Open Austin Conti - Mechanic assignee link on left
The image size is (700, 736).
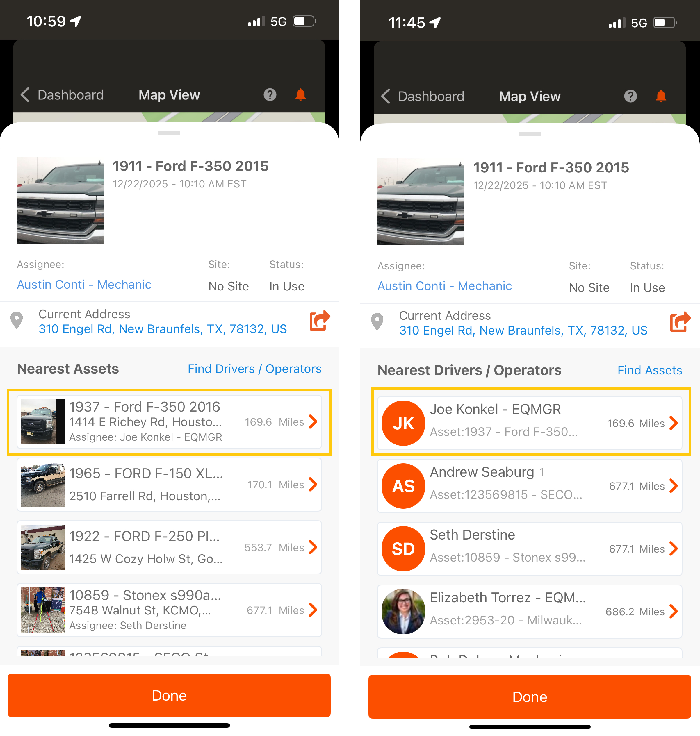(84, 284)
